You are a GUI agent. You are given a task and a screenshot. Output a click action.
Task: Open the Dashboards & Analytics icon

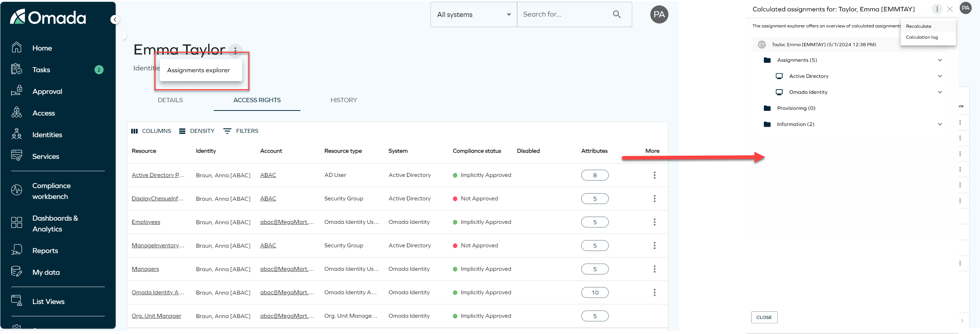point(17,223)
